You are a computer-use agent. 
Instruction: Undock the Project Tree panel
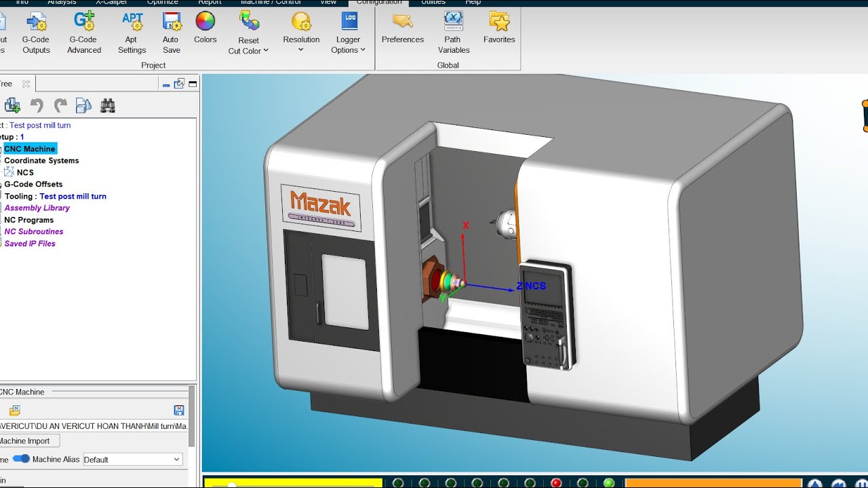tap(179, 84)
